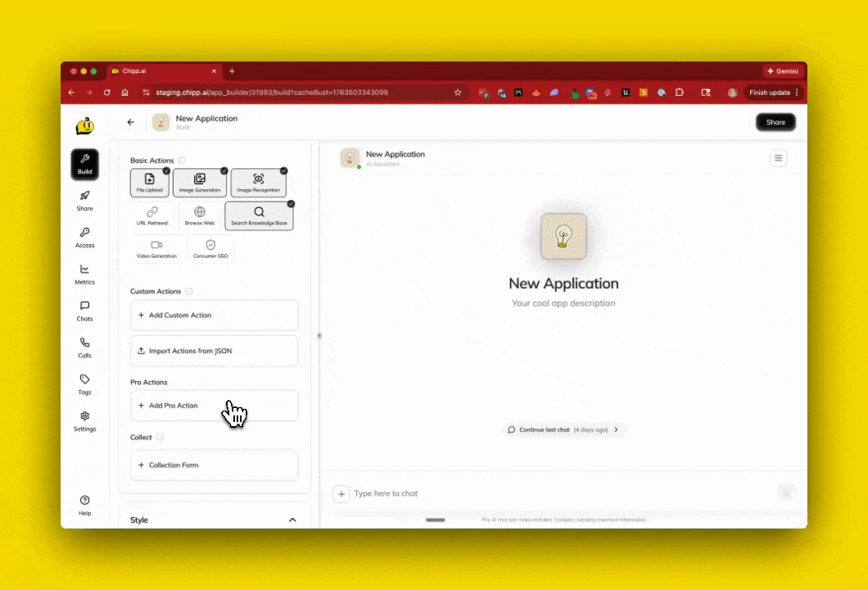
Task: Toggle the Image Generation basic action
Action: point(200,183)
